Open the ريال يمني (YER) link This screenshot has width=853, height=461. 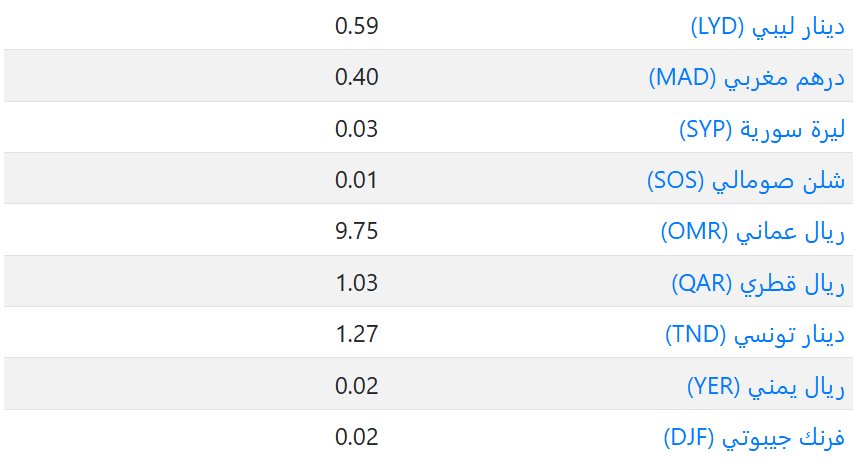tap(766, 386)
